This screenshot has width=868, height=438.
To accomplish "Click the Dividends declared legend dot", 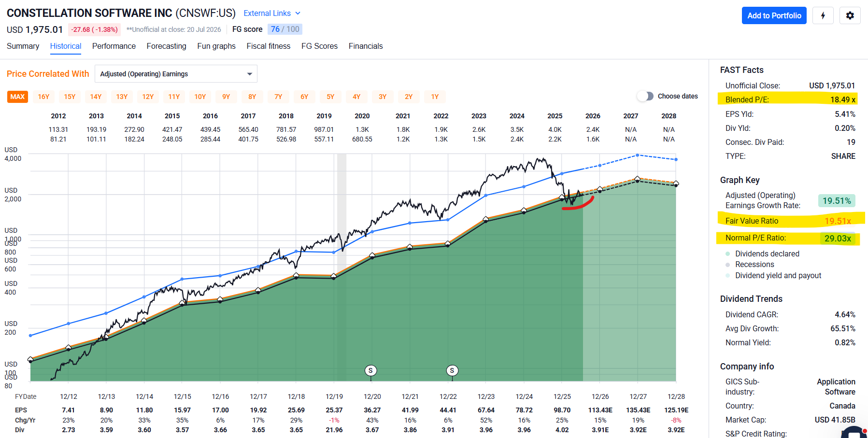I will (727, 254).
